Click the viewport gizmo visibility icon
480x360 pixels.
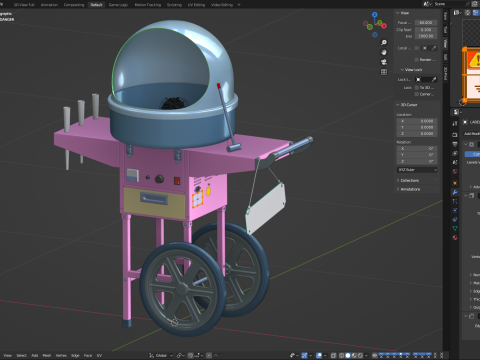304,355
